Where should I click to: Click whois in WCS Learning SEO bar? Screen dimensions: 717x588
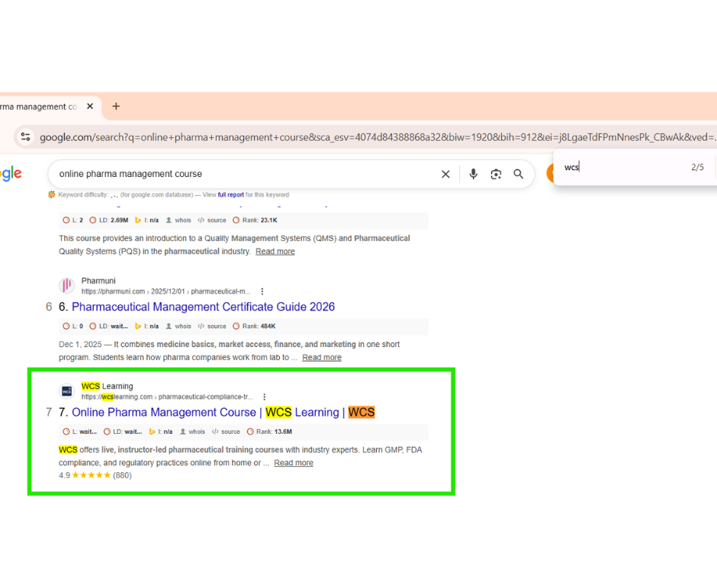[x=192, y=432]
